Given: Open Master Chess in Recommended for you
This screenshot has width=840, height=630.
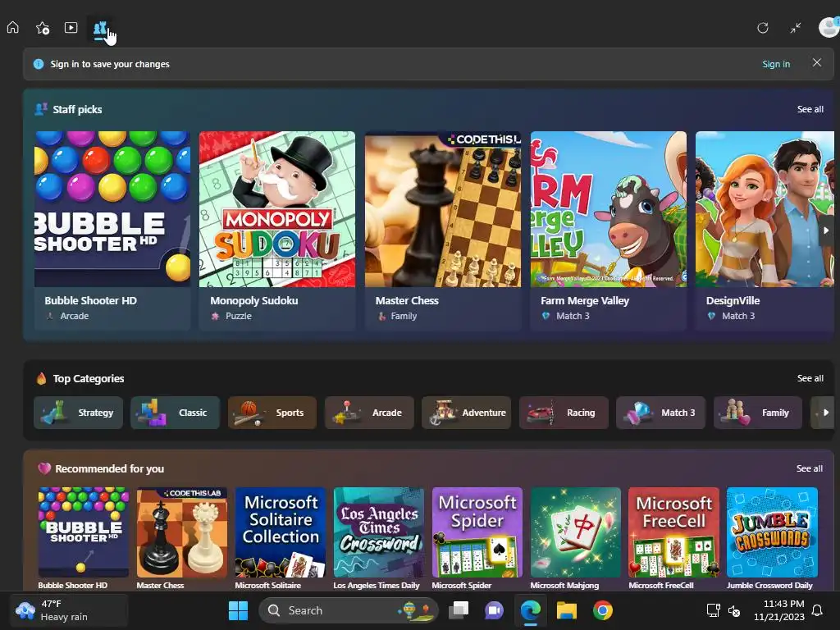Looking at the screenshot, I should (181, 537).
